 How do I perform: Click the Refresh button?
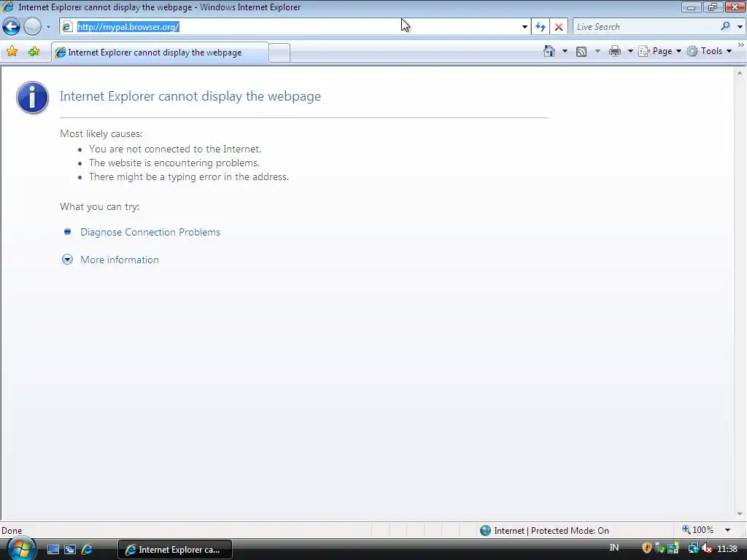point(541,27)
